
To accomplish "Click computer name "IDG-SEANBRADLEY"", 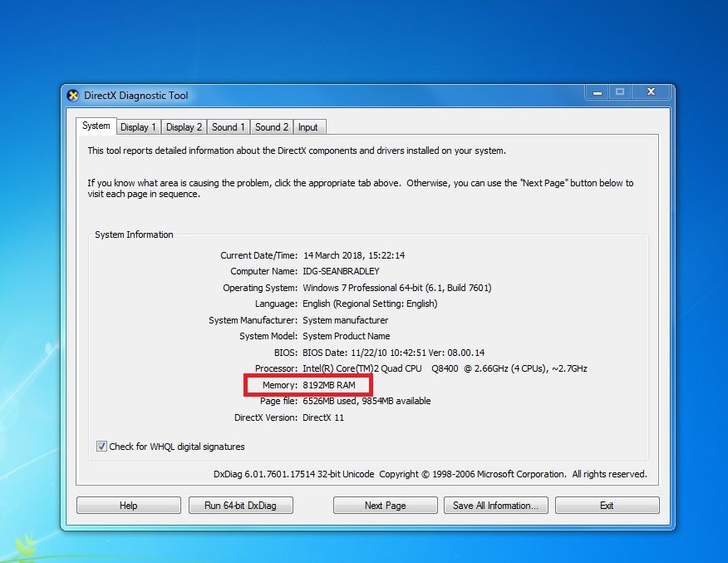I will 341,271.
